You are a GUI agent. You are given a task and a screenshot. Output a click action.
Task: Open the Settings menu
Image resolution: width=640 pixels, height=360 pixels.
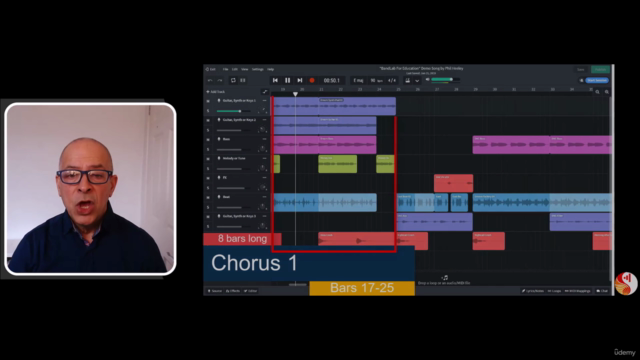pyautogui.click(x=258, y=69)
